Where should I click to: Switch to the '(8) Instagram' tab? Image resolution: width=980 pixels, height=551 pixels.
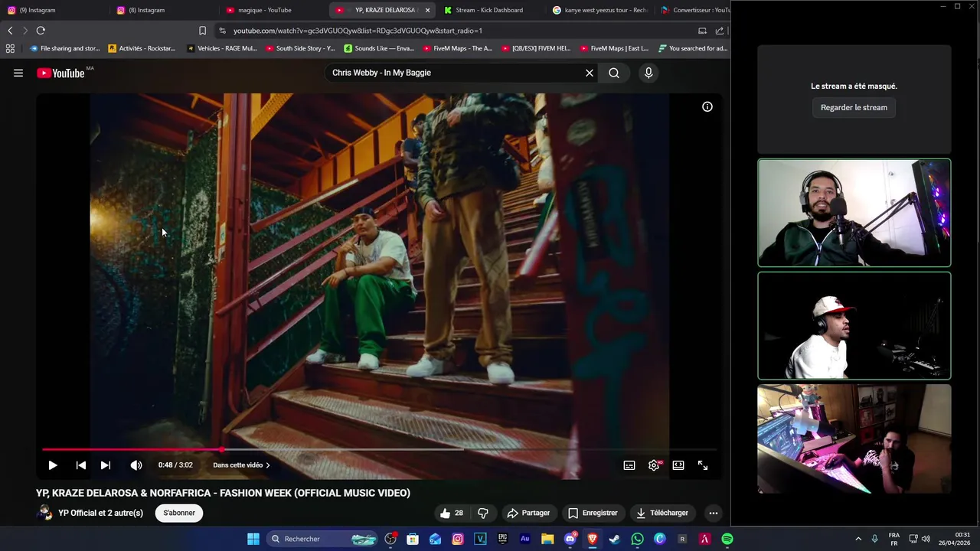163,10
